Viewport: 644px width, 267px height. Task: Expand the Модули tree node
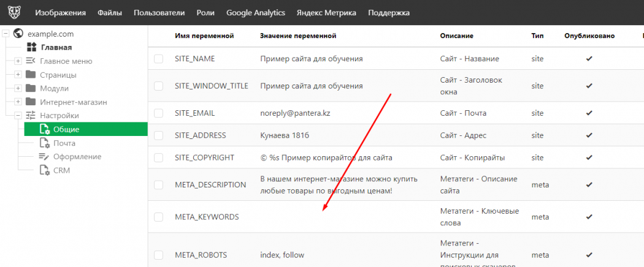tap(18, 88)
